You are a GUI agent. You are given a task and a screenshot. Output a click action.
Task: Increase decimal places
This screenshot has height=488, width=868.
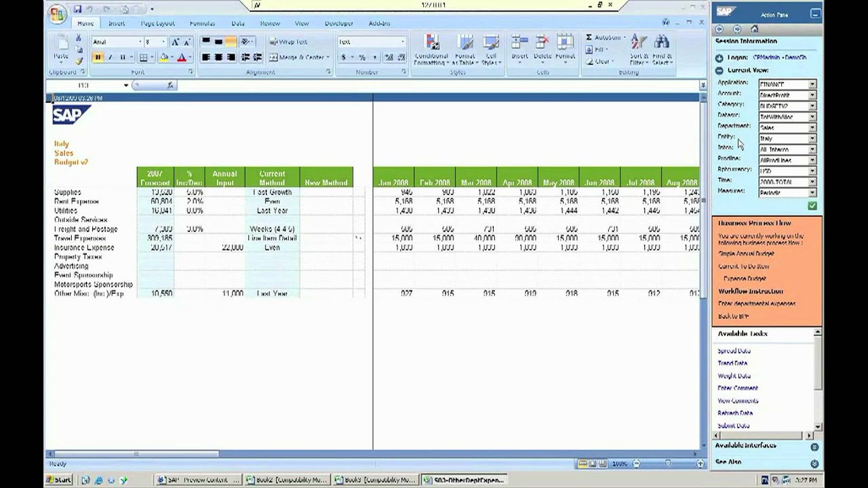point(389,58)
